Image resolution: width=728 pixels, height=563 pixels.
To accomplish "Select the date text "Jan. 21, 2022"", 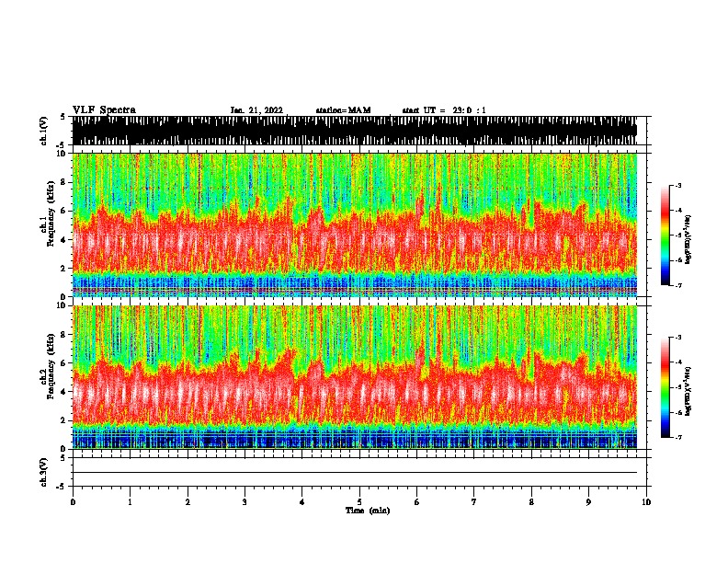I will coord(256,110).
